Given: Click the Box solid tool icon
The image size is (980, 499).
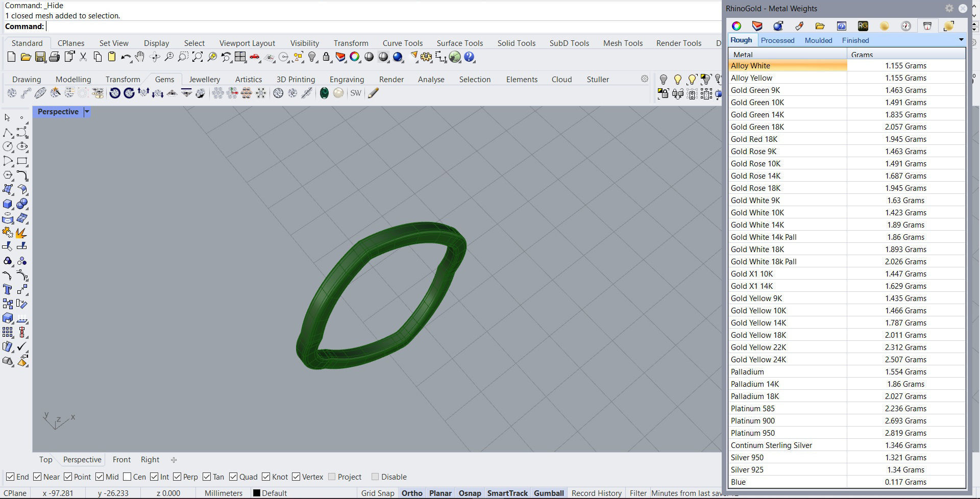Looking at the screenshot, I should (x=8, y=204).
